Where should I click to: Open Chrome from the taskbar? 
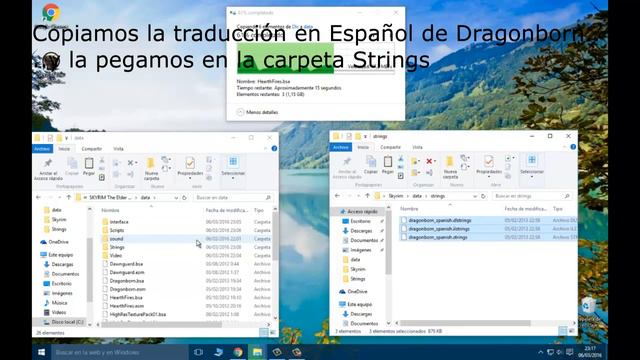(238, 352)
